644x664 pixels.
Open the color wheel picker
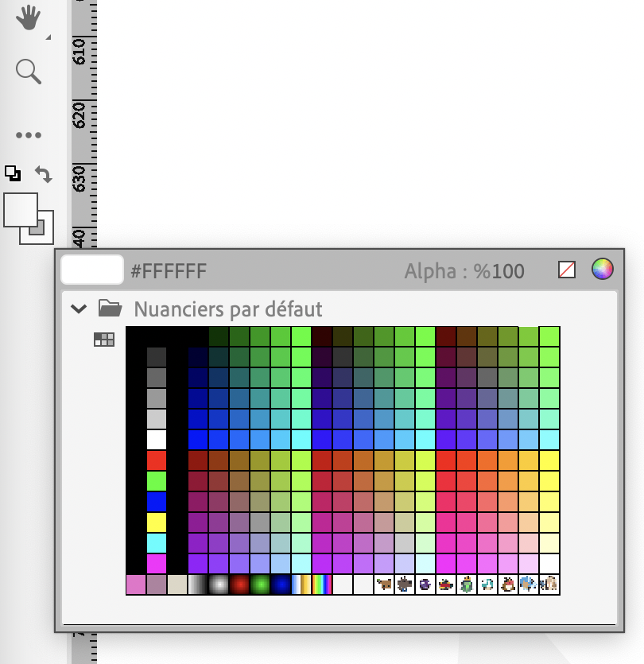[603, 270]
